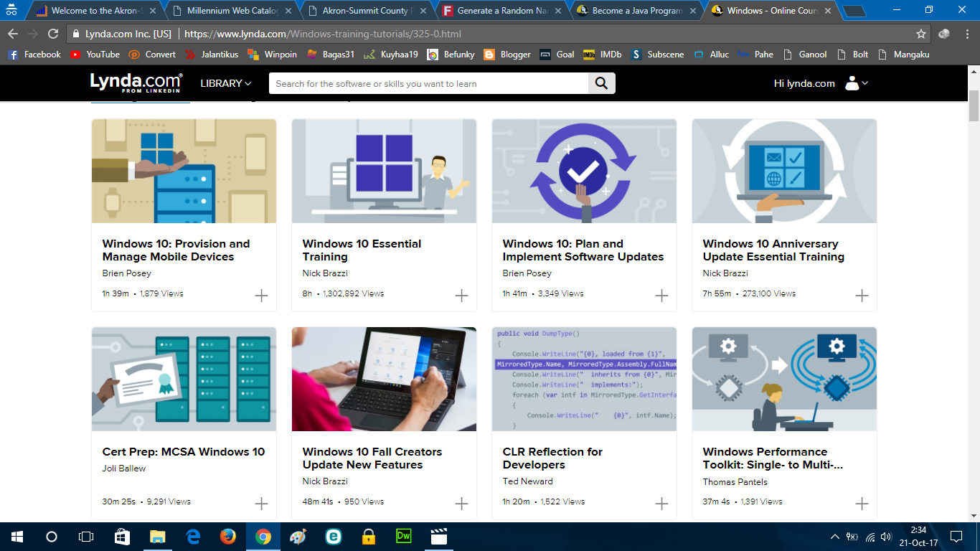Click the address bar URL
Image resolution: width=980 pixels, height=551 pixels.
click(322, 34)
